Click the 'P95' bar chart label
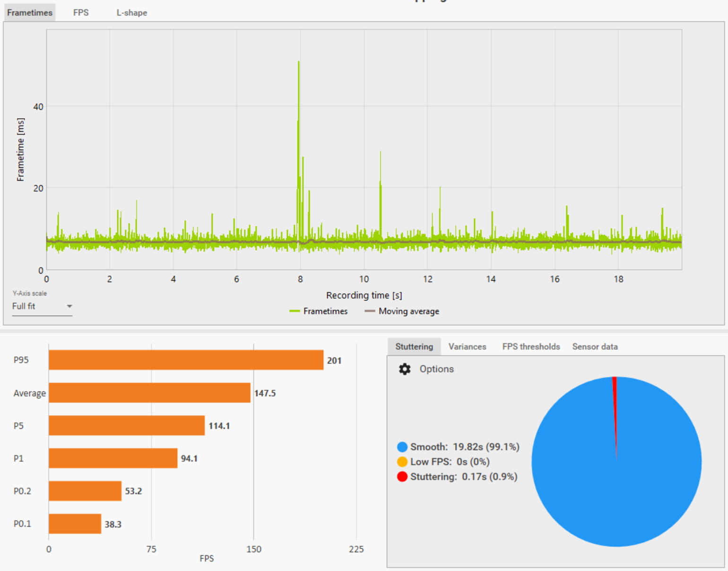This screenshot has width=728, height=571. pyautogui.click(x=21, y=360)
